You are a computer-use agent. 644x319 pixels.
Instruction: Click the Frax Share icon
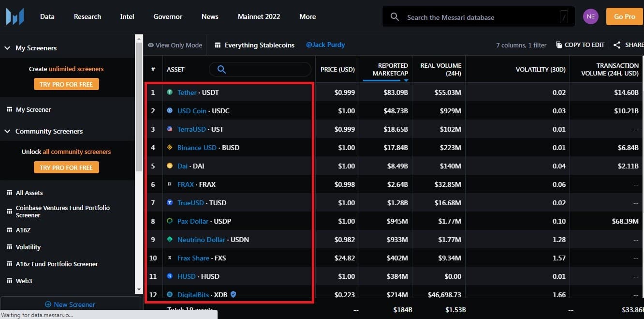[x=170, y=258]
